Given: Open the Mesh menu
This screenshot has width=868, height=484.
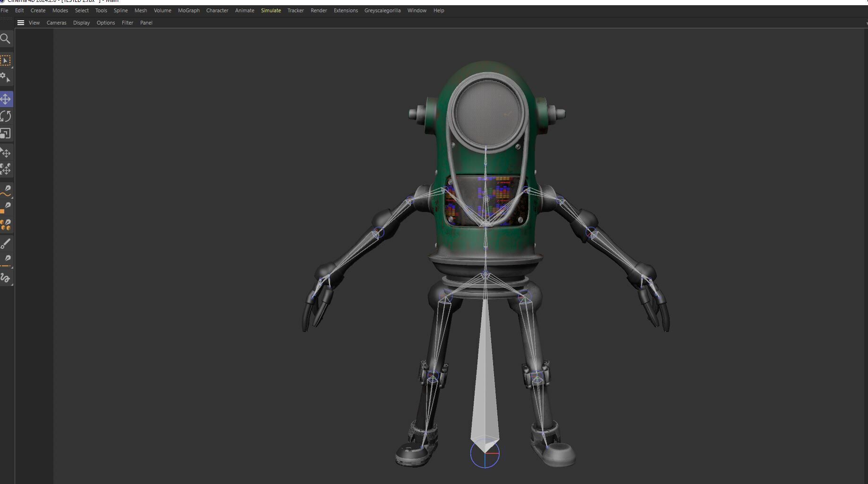Looking at the screenshot, I should pos(141,10).
